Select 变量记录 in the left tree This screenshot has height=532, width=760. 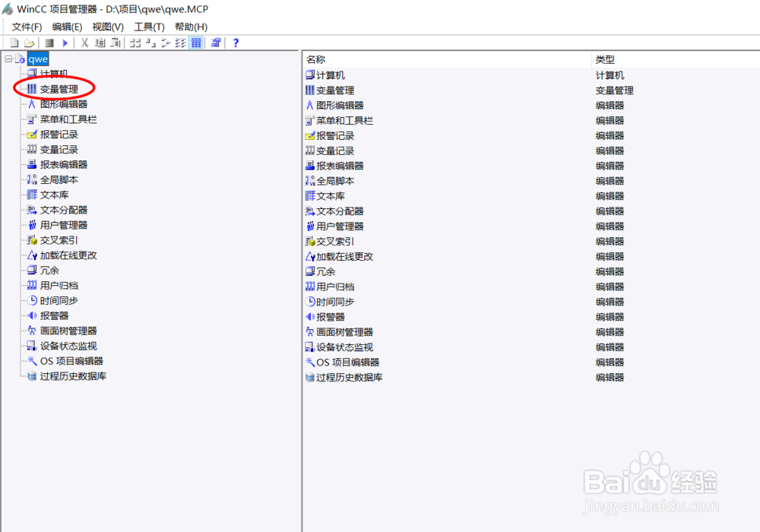coord(59,149)
